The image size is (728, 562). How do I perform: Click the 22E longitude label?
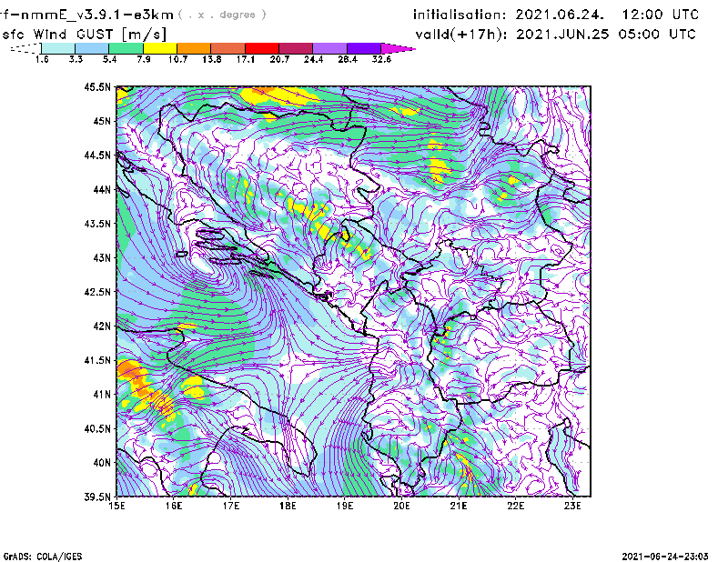click(x=516, y=506)
